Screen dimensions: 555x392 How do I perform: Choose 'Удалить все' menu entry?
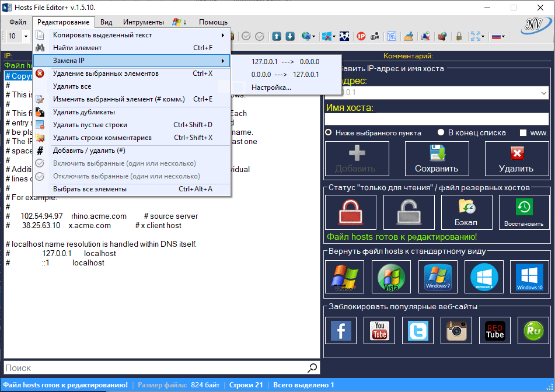point(132,86)
